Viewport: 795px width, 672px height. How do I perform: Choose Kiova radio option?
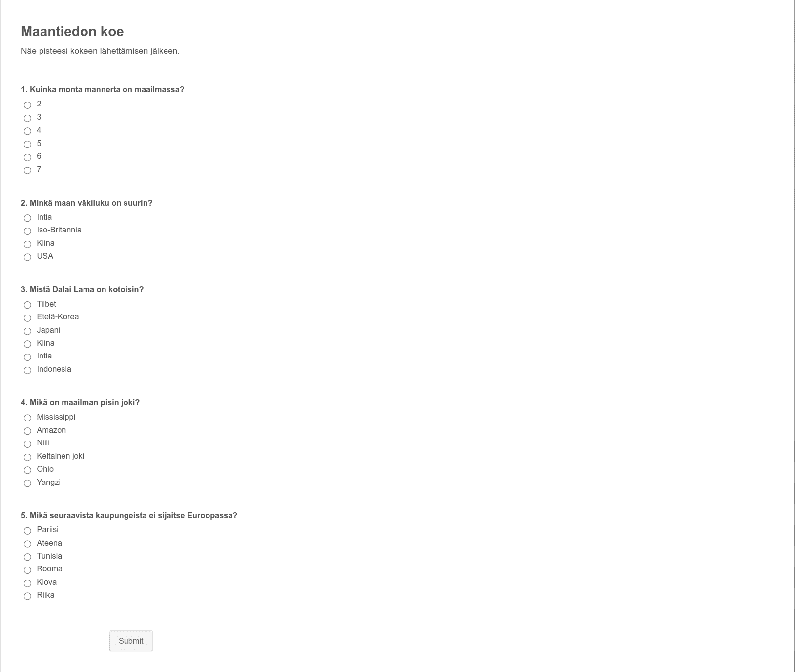point(27,583)
